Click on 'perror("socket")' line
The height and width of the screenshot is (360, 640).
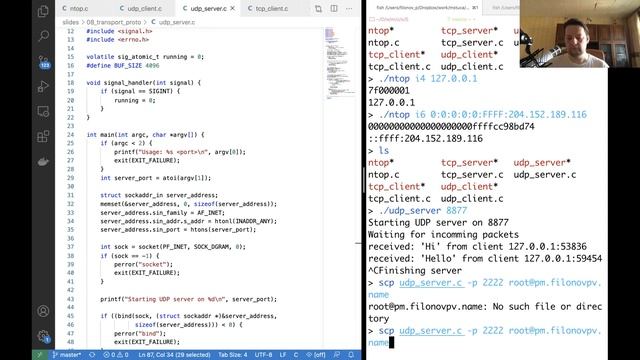[144, 264]
